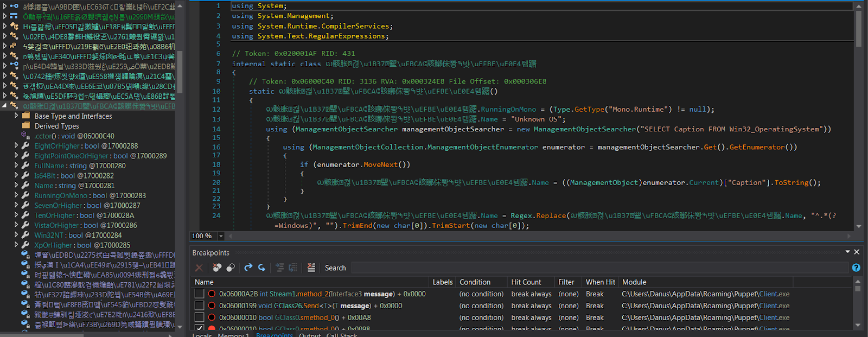The image size is (868, 337).
Task: Click the remove all breakpoints icon
Action: click(x=217, y=268)
